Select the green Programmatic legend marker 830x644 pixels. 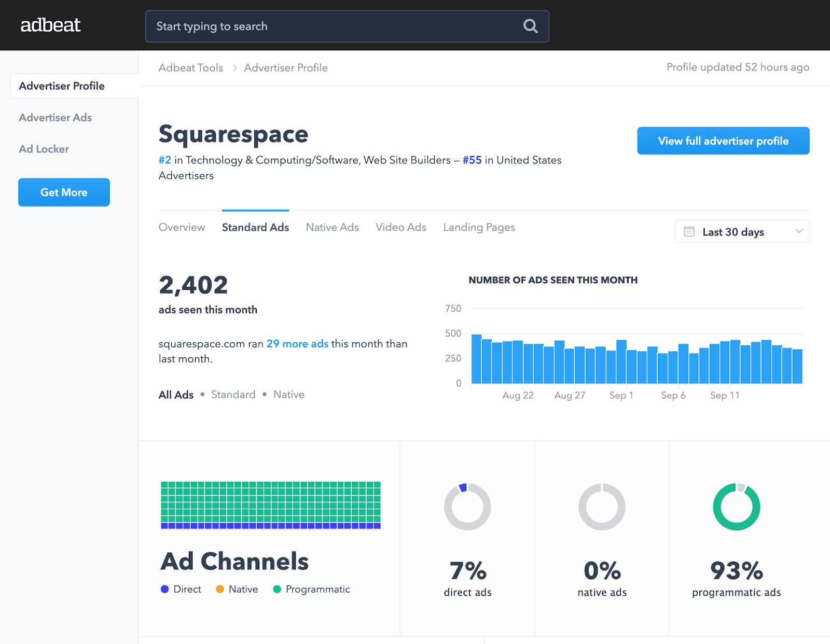278,589
